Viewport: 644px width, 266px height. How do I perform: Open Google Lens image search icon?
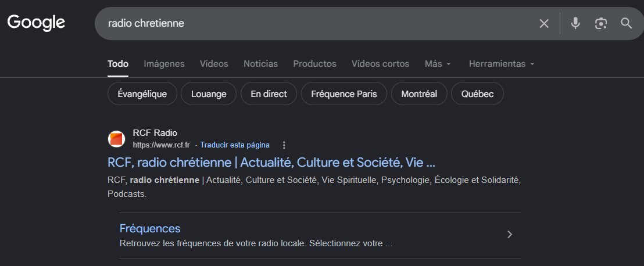(x=601, y=23)
